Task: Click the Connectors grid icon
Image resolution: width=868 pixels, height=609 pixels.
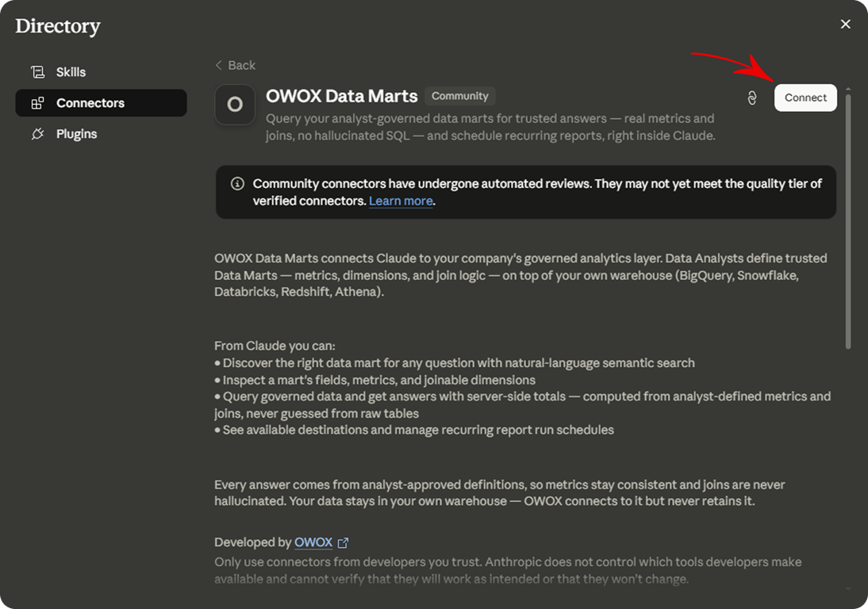Action: pos(37,103)
